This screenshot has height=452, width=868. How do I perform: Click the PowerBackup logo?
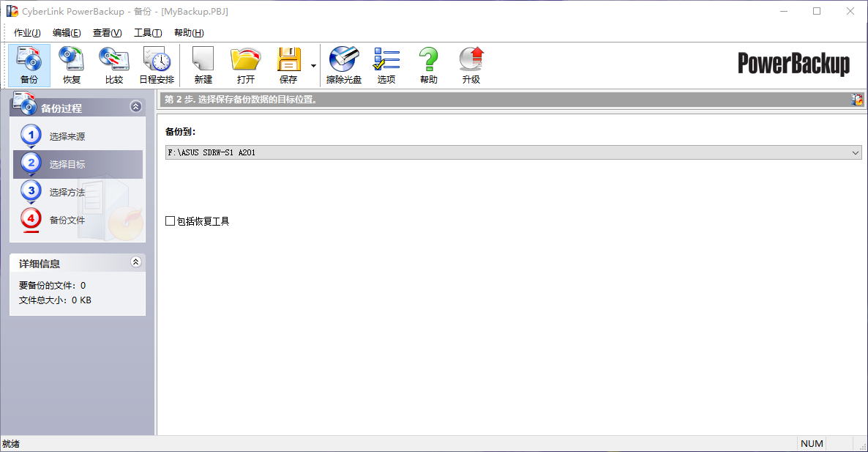point(793,64)
